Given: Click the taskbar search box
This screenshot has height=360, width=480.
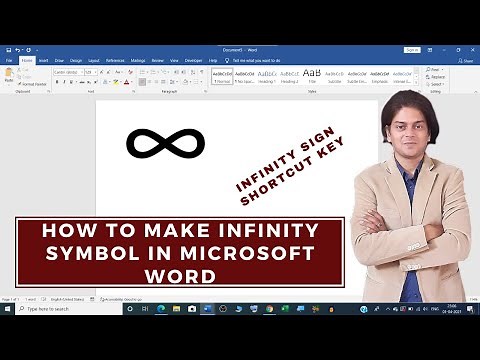Looking at the screenshot, I should [69, 309].
